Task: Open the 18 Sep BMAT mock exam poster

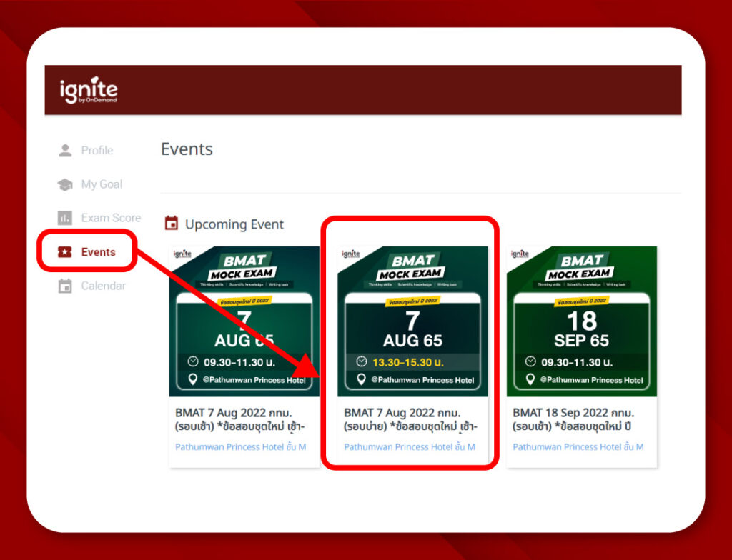Action: 582,321
